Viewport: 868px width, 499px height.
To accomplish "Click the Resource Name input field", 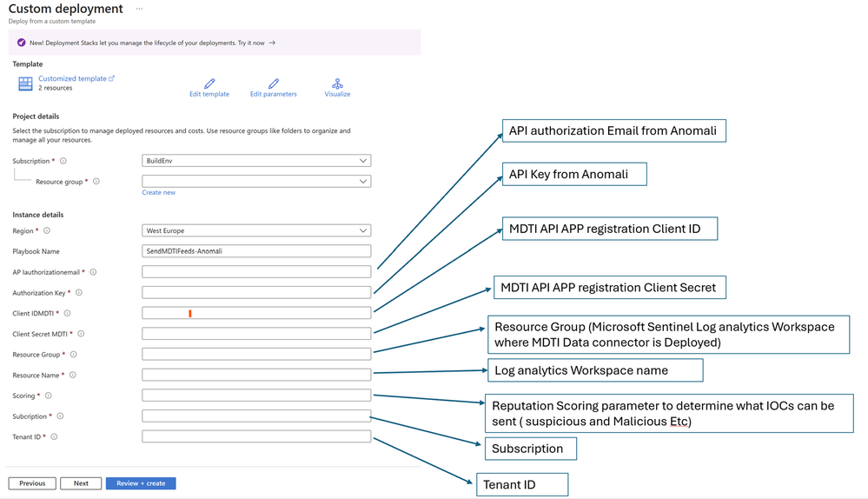I will pyautogui.click(x=256, y=375).
